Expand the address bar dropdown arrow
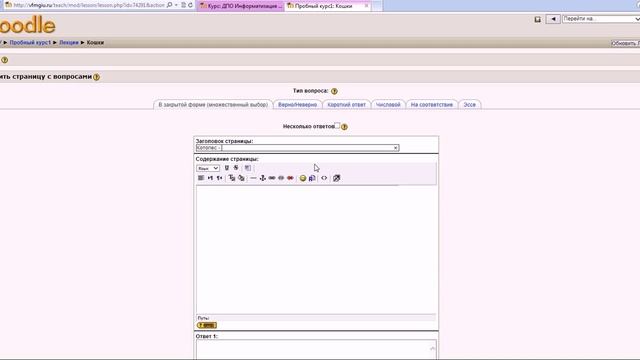 (176, 5)
